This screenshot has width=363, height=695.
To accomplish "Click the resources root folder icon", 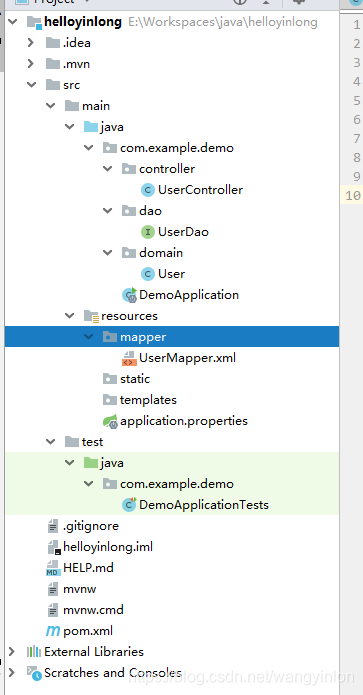I will 91,316.
